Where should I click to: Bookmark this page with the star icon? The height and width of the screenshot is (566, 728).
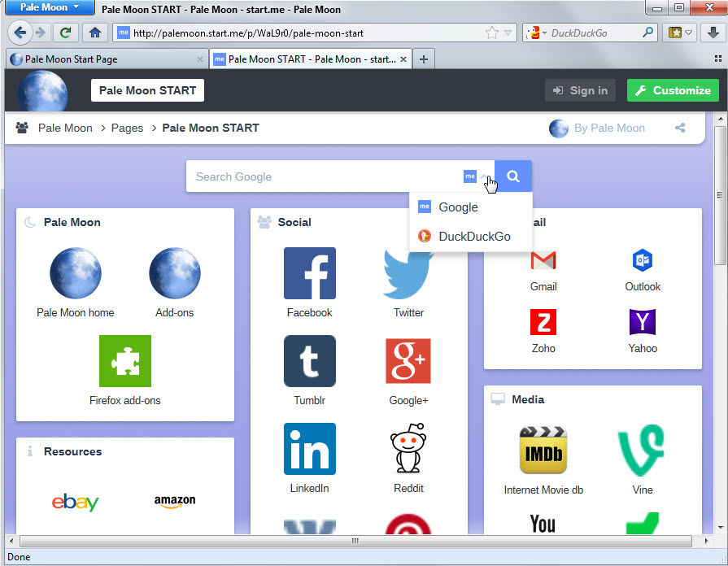pos(491,33)
